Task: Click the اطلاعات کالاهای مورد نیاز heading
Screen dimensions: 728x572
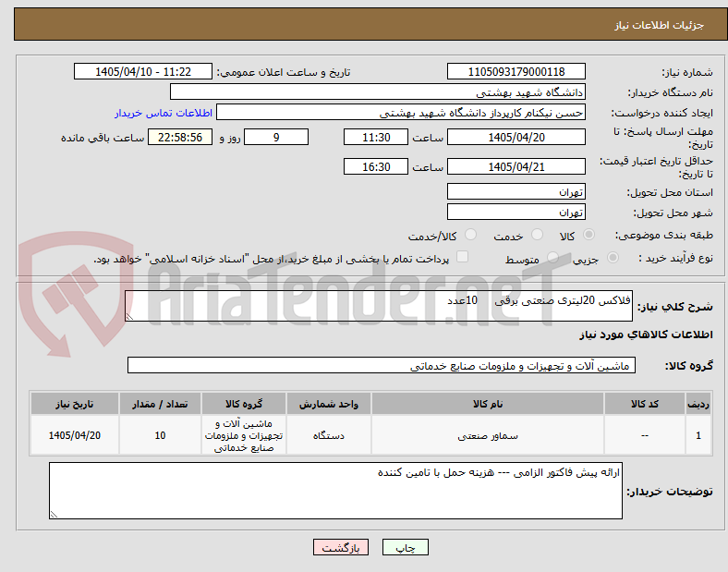Action: pyautogui.click(x=646, y=335)
